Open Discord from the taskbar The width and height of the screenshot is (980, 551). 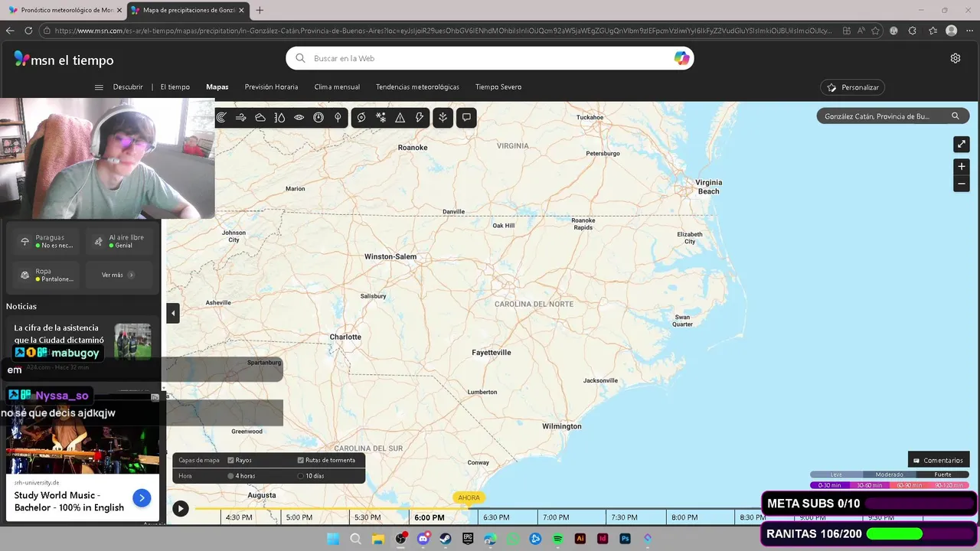(x=423, y=539)
